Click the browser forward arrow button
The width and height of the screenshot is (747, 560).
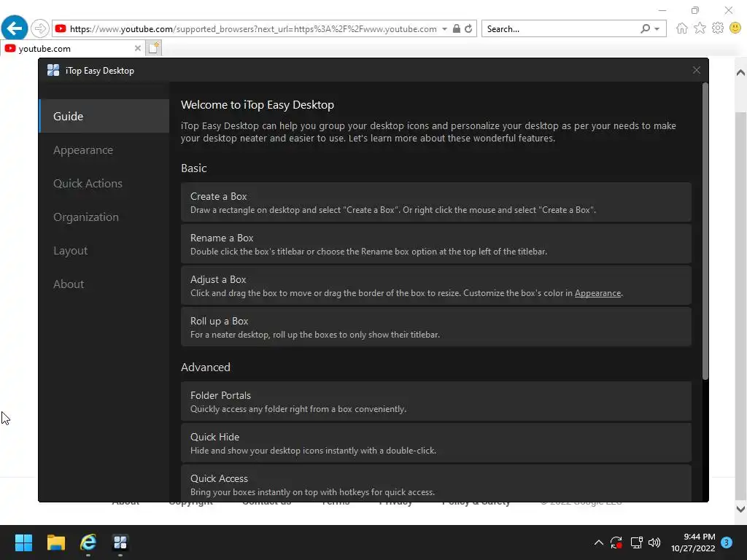(x=40, y=28)
